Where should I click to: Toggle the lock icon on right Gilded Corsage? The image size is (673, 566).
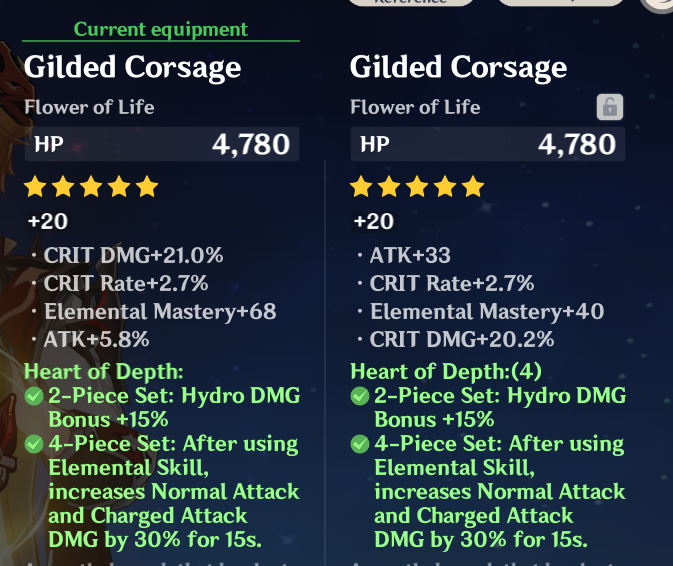(608, 107)
